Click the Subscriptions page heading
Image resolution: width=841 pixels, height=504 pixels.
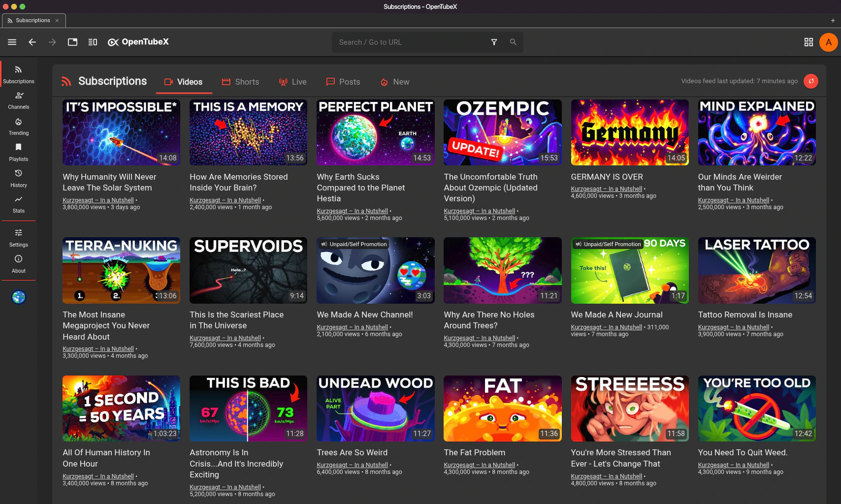112,81
